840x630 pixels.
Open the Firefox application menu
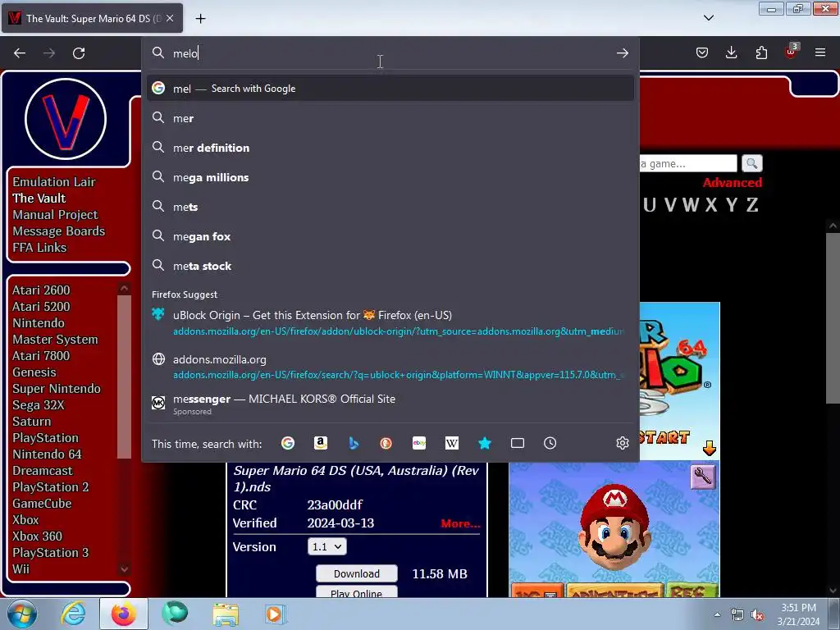819,52
